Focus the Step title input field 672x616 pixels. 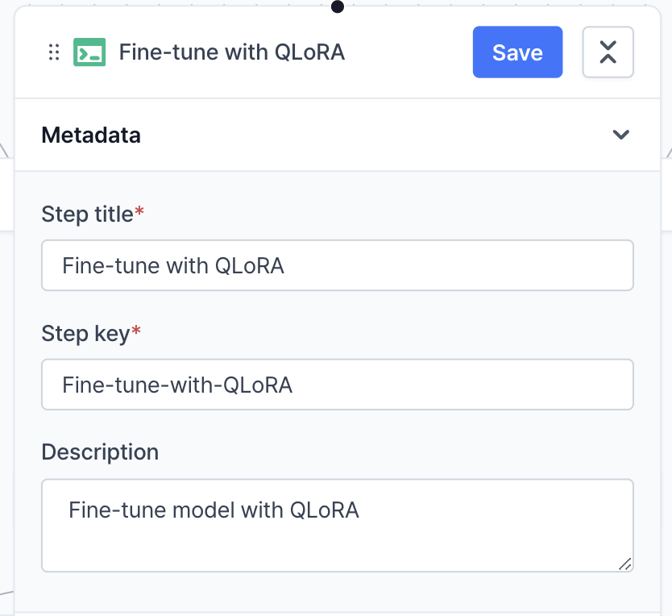[337, 265]
